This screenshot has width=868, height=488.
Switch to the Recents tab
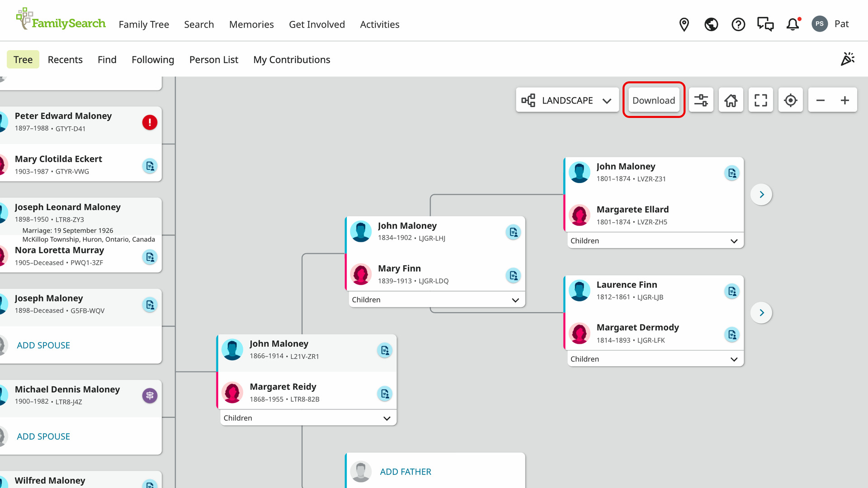pyautogui.click(x=65, y=60)
